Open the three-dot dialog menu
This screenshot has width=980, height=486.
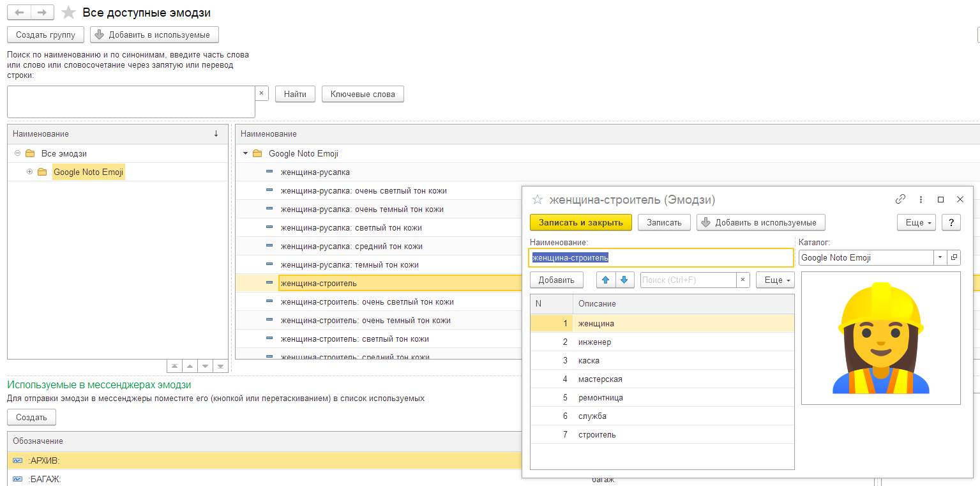921,199
